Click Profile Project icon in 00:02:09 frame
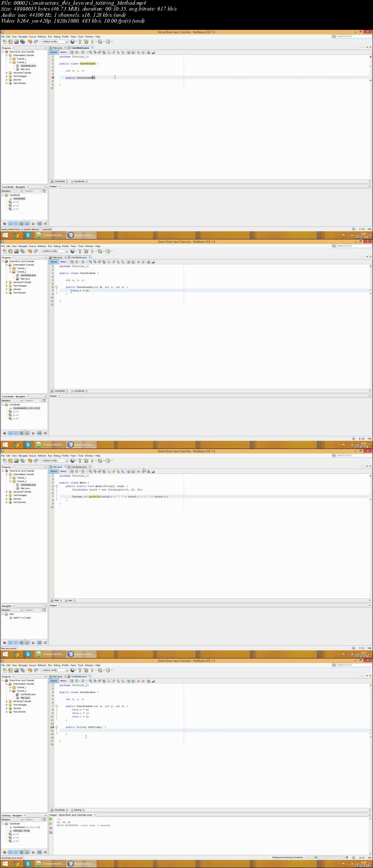The height and width of the screenshot is (868, 373). [x=108, y=42]
